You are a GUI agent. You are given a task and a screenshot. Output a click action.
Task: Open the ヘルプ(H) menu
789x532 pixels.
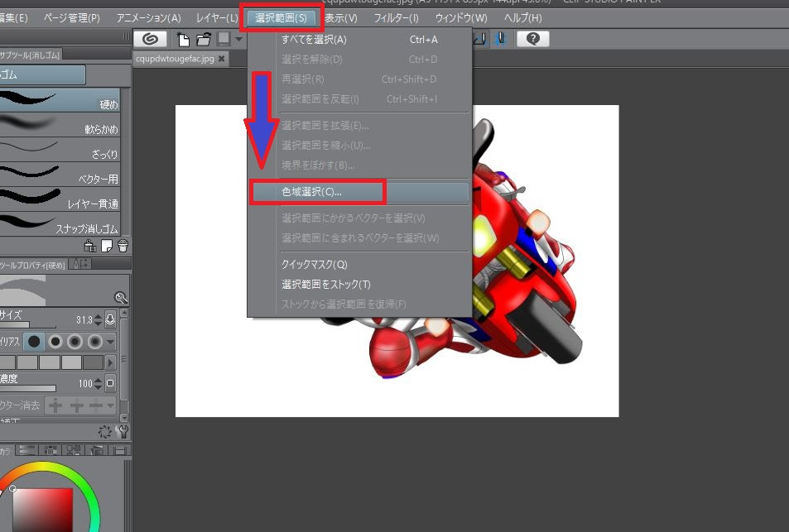pyautogui.click(x=522, y=18)
